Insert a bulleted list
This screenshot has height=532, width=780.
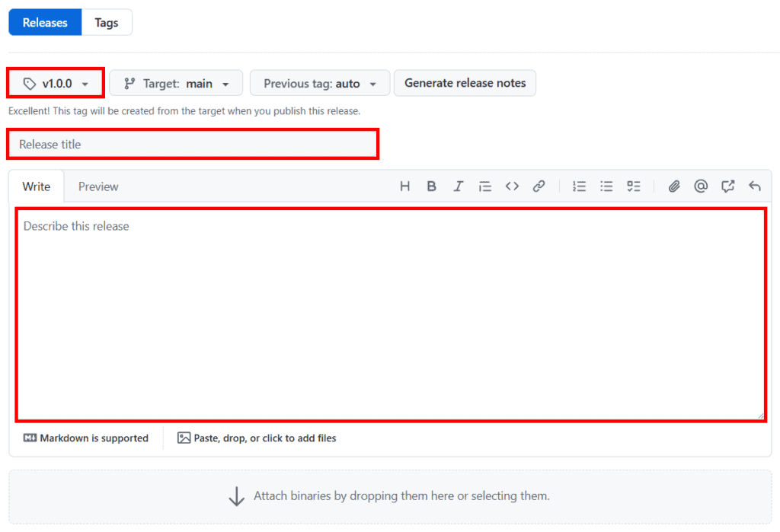(606, 186)
